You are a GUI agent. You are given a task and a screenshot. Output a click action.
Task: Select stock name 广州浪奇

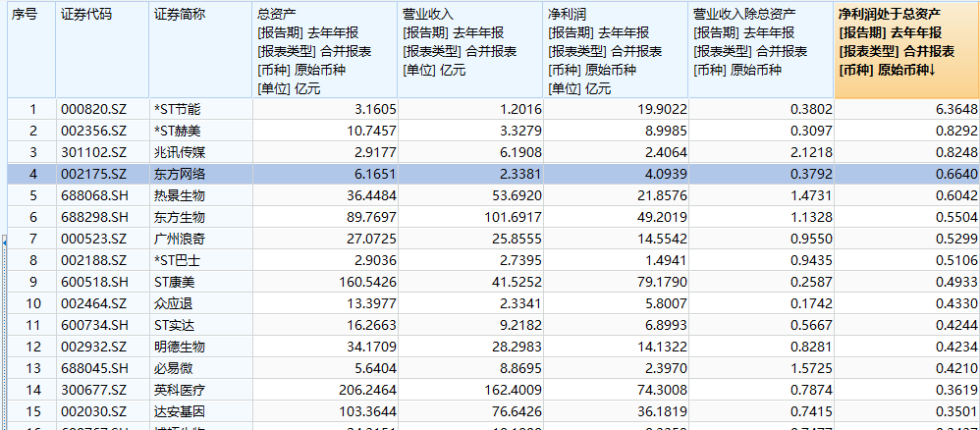[180, 239]
